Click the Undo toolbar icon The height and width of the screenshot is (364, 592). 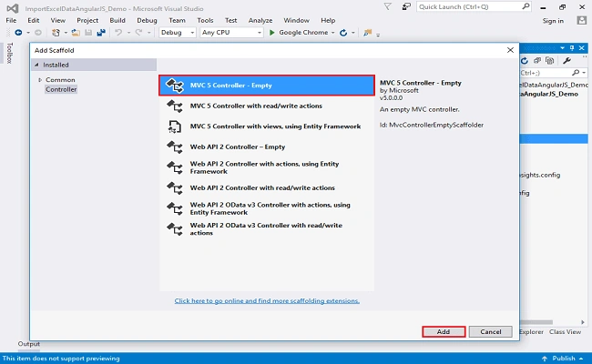click(x=118, y=33)
